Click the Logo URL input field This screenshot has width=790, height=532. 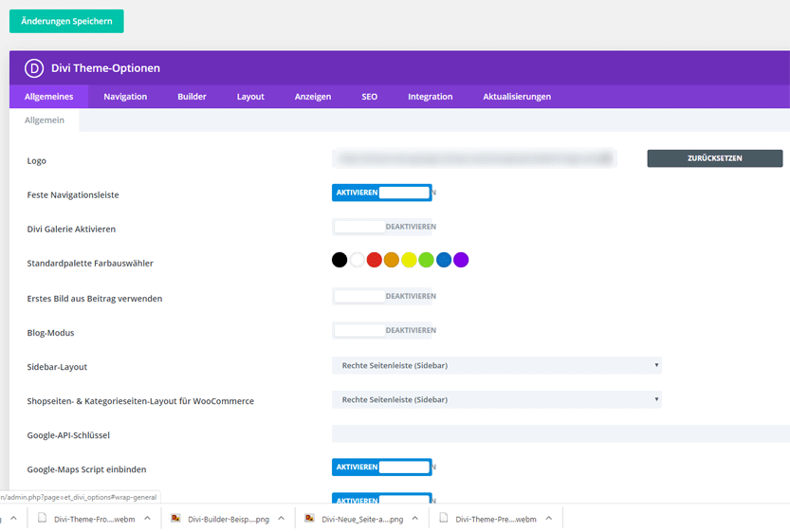click(x=474, y=158)
